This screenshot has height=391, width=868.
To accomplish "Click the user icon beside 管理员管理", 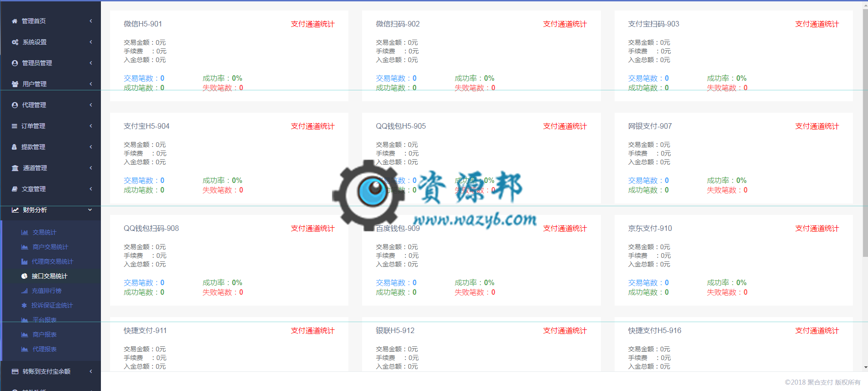I will click(x=15, y=63).
